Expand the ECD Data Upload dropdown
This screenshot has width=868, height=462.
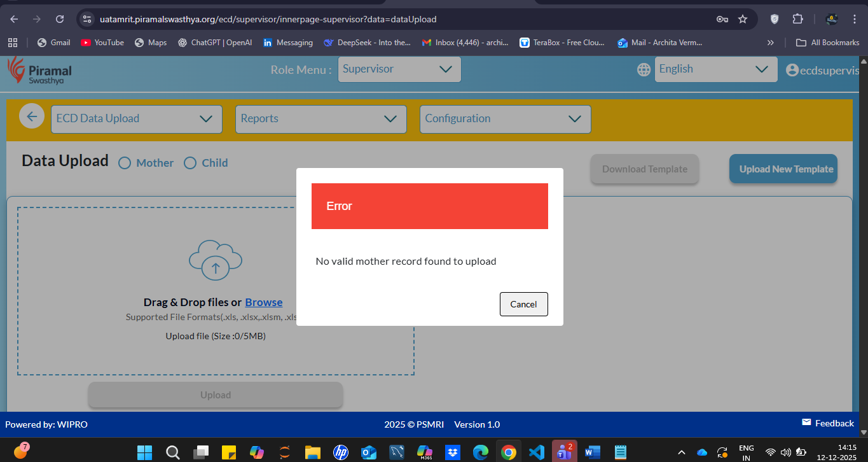tap(137, 119)
